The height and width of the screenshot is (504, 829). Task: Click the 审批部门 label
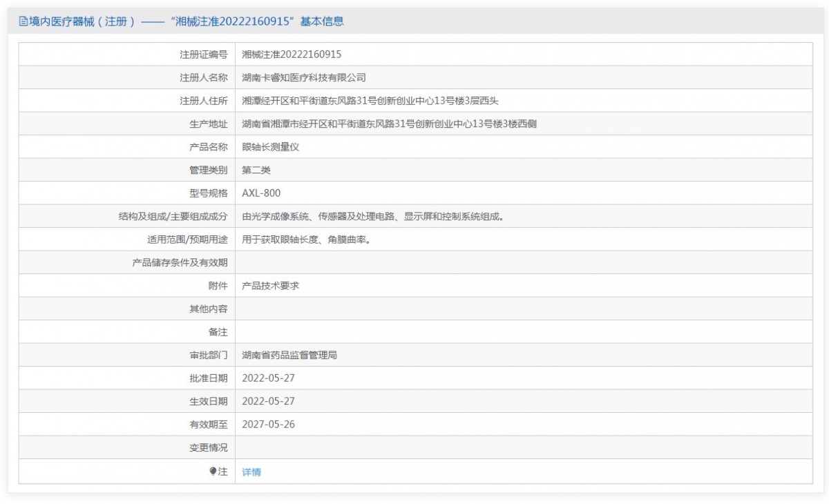pyautogui.click(x=209, y=356)
